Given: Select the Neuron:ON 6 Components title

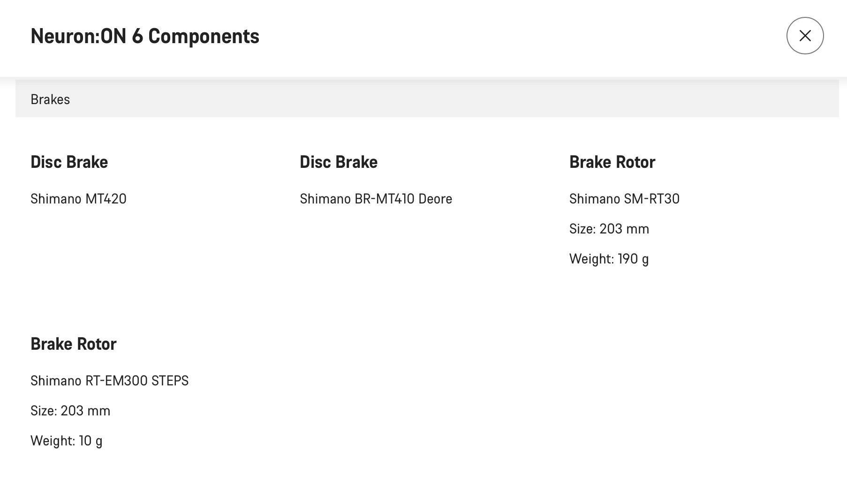Looking at the screenshot, I should tap(145, 36).
